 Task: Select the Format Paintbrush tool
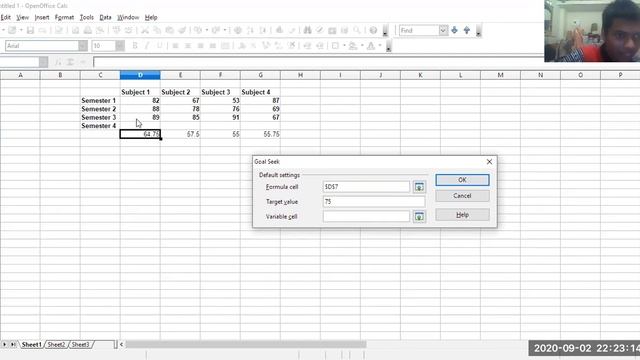(182, 30)
